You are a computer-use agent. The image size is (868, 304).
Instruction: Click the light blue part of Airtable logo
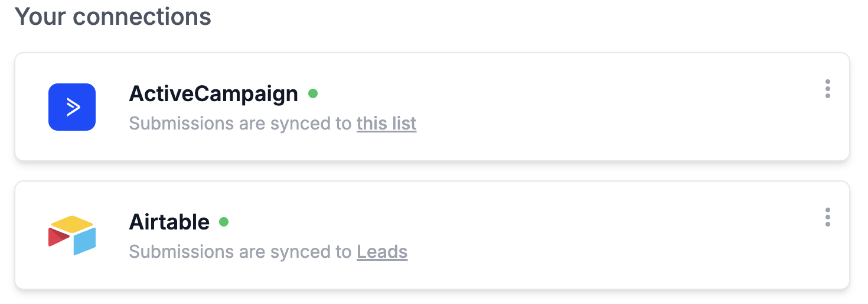click(x=85, y=240)
